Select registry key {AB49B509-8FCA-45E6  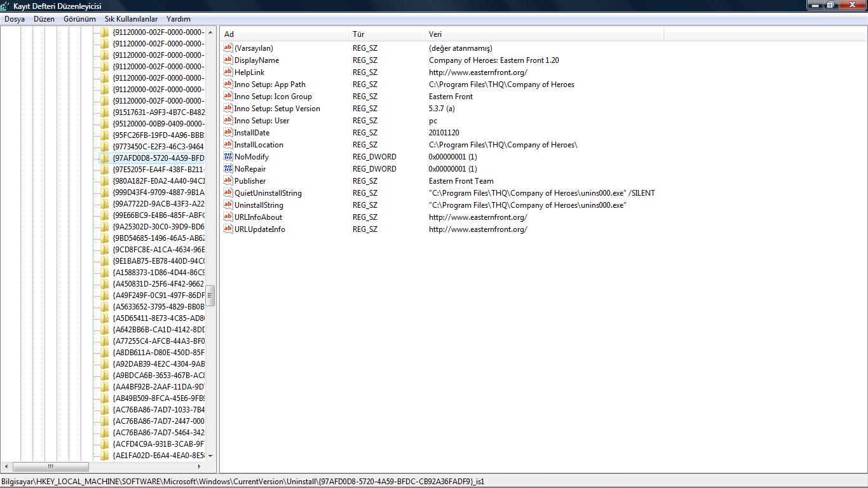(158, 398)
